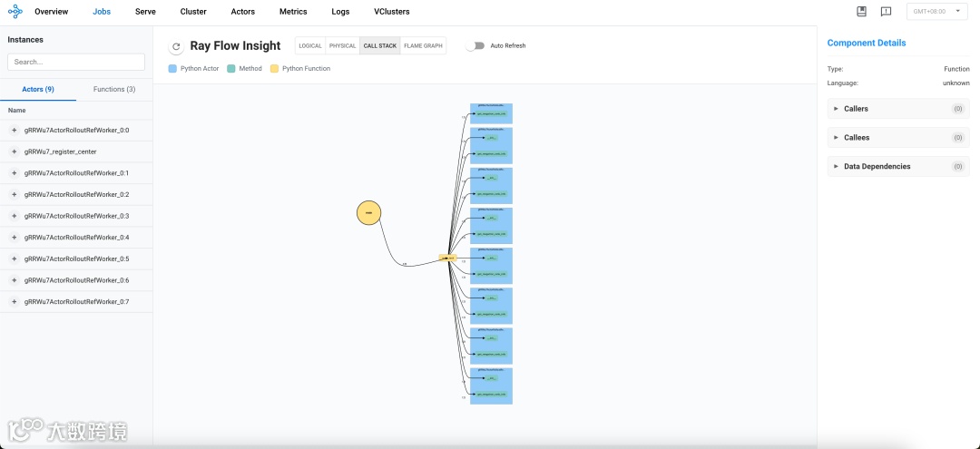Click the yellow root function node

click(368, 213)
